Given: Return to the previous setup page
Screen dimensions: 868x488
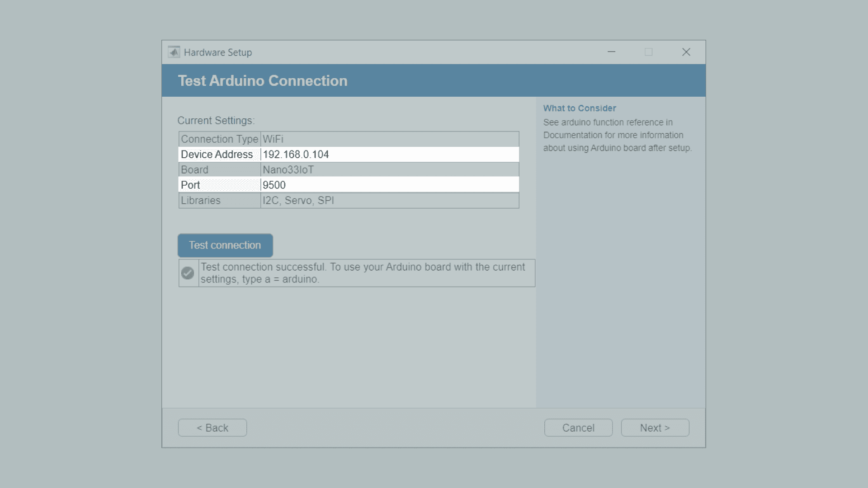Looking at the screenshot, I should point(212,427).
